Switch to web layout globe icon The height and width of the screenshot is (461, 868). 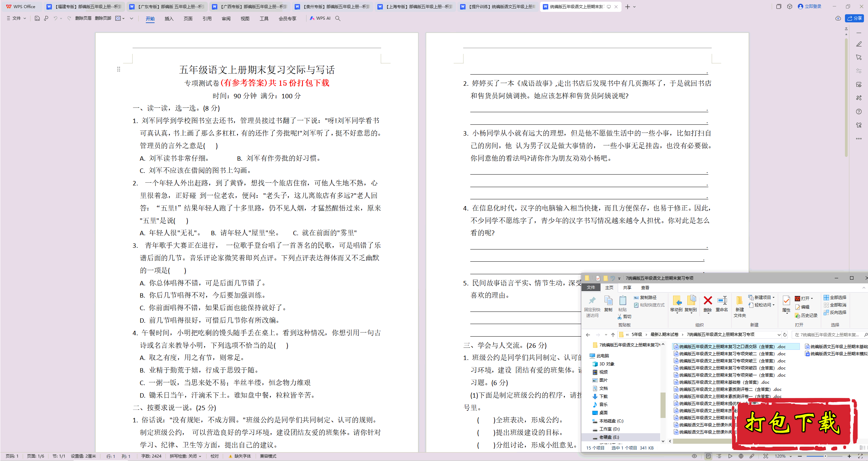741,456
